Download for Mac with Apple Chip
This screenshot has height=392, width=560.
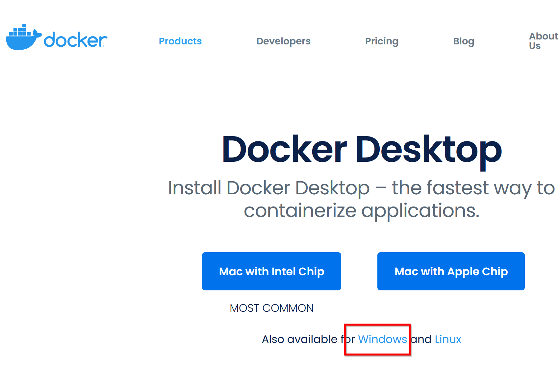pyautogui.click(x=451, y=271)
